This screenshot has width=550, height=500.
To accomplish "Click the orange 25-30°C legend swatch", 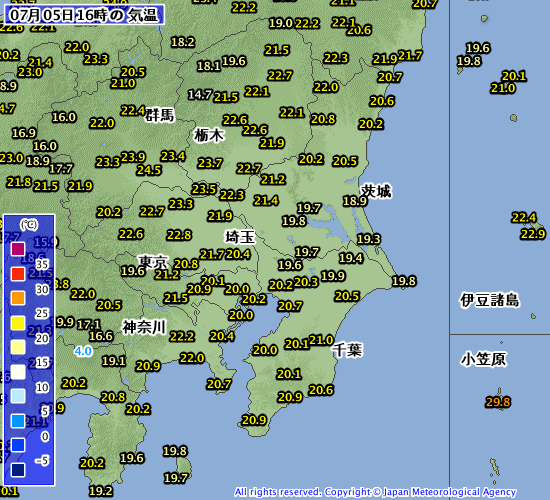I will click(18, 298).
